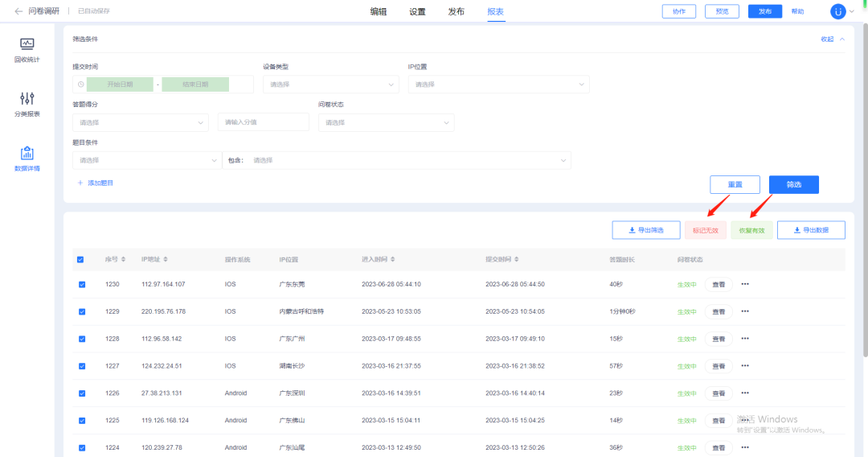The height and width of the screenshot is (457, 868).
Task: Open 分类报表 in the sidebar
Action: [27, 104]
